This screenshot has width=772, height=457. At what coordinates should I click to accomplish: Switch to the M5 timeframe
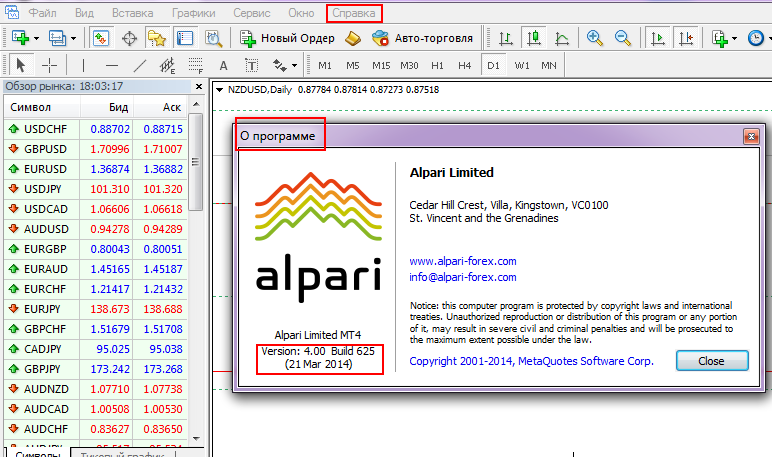coord(353,65)
